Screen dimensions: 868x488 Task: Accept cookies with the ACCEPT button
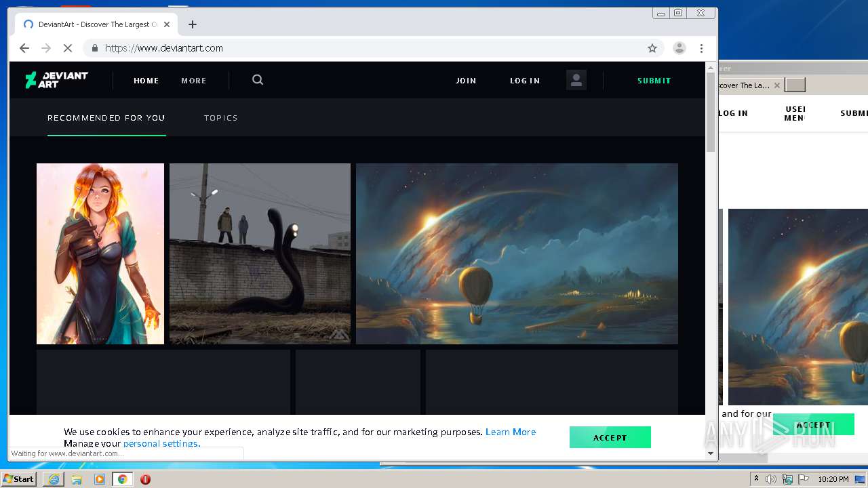(610, 437)
